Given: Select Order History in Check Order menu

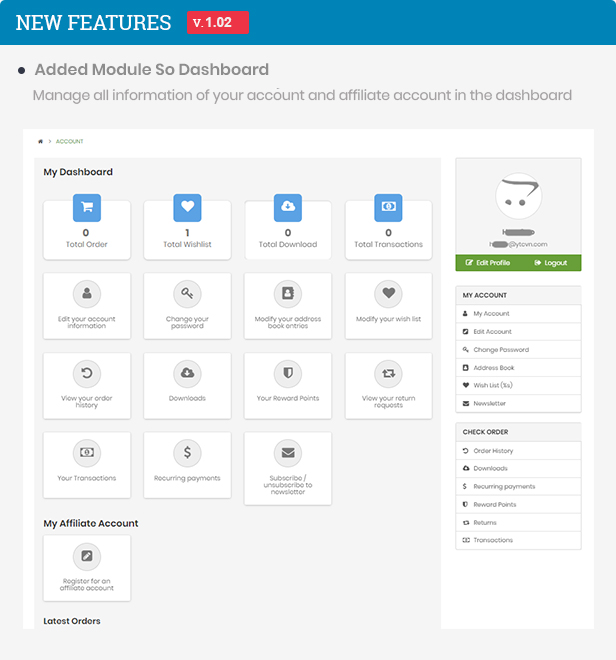Looking at the screenshot, I should click(x=493, y=451).
